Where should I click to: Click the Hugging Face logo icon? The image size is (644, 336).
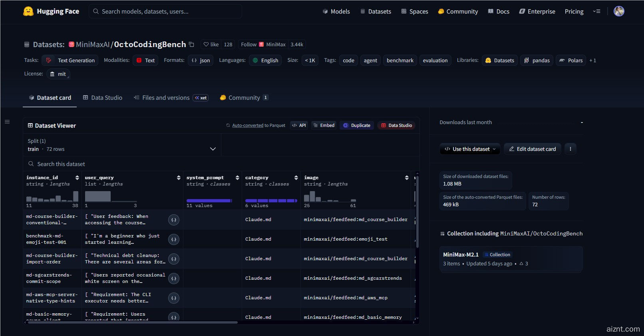pos(28,11)
